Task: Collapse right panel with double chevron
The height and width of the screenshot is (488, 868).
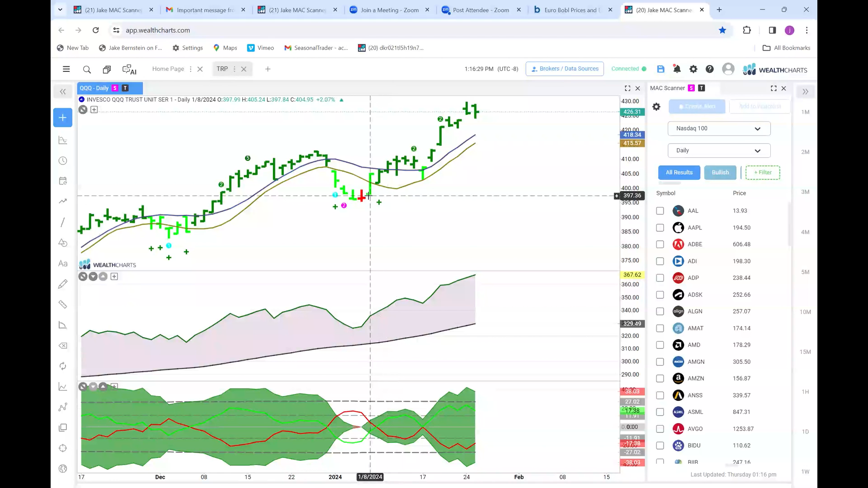Action: click(805, 92)
